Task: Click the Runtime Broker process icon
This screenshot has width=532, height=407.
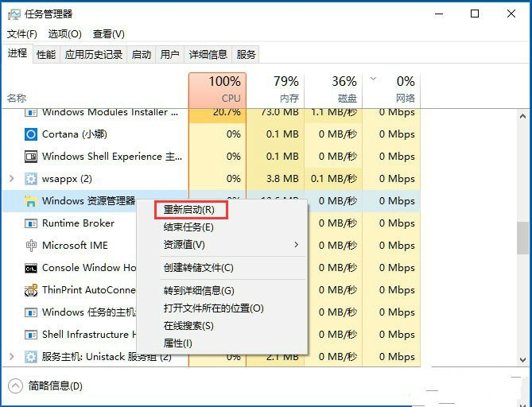Action: click(x=31, y=223)
